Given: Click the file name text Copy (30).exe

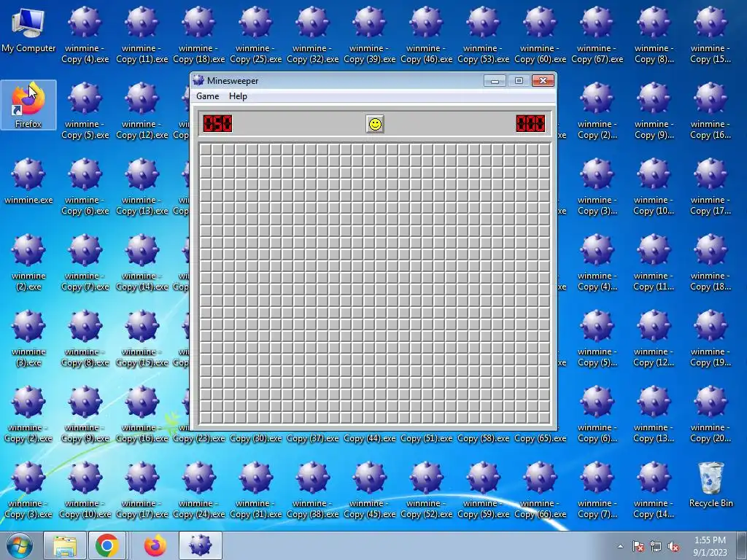Looking at the screenshot, I should [x=256, y=438].
